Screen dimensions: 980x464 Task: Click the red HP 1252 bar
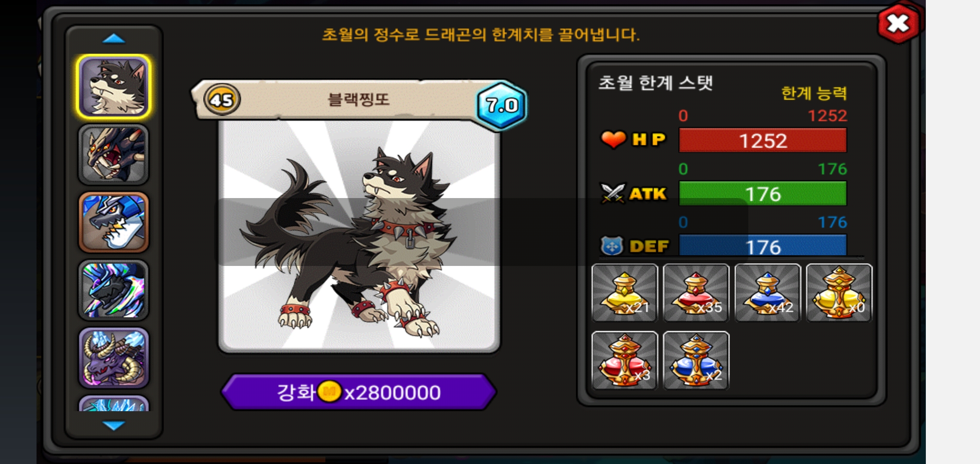coord(763,140)
